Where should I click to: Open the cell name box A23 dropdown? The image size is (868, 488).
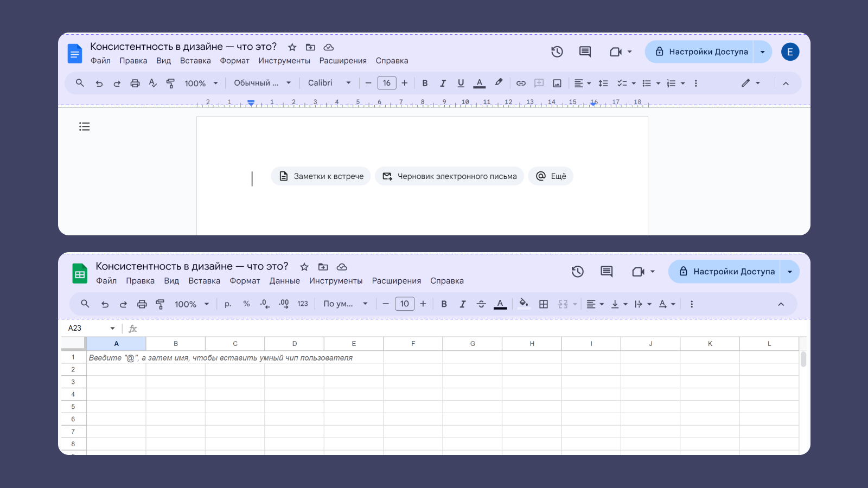112,329
